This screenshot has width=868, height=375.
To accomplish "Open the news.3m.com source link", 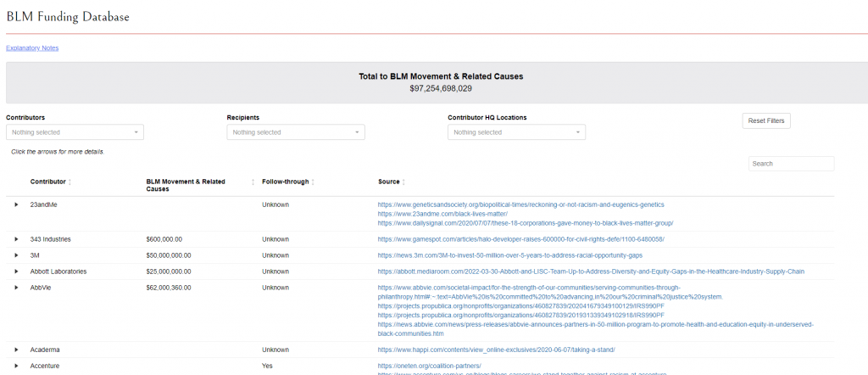I will (510, 255).
